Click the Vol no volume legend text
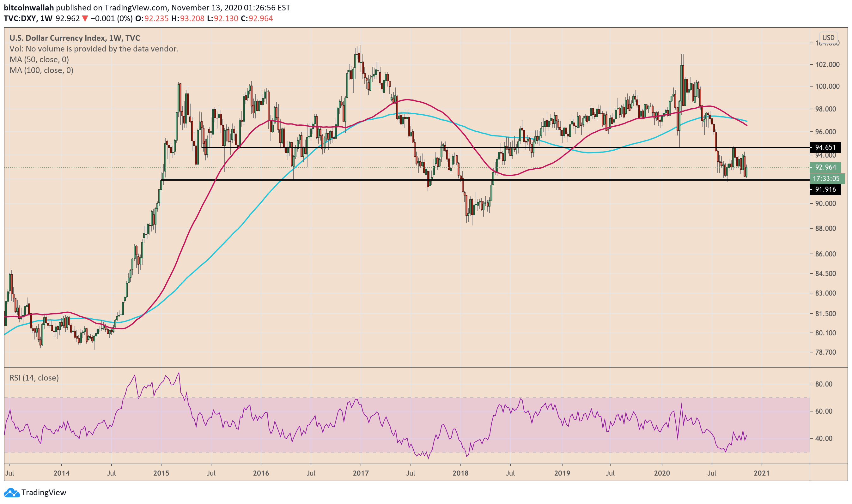 tap(94, 49)
